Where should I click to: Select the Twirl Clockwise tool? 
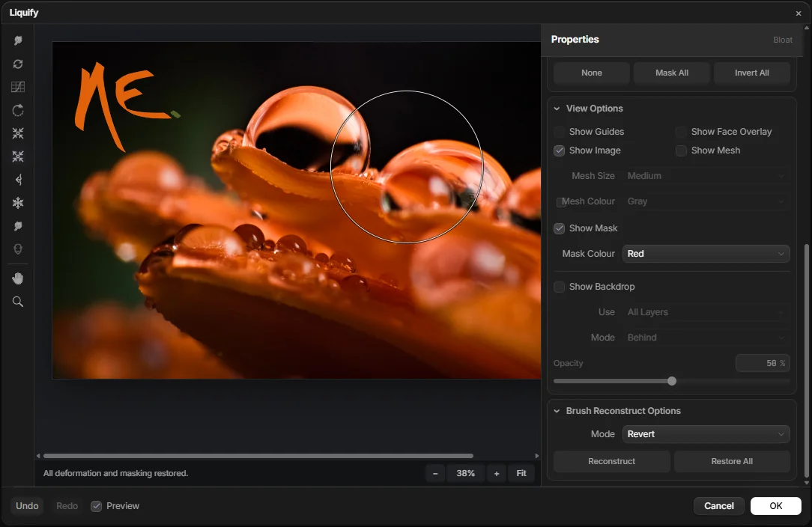[18, 110]
